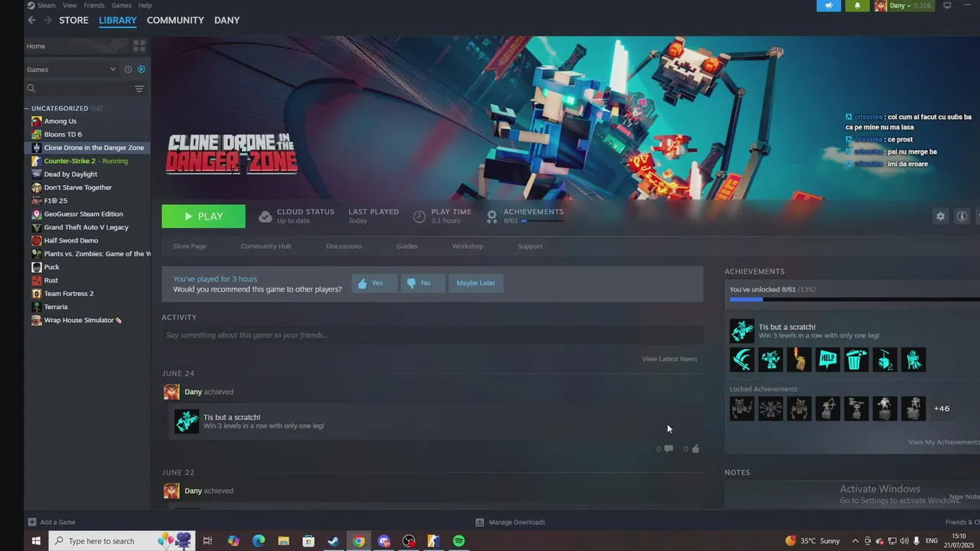This screenshot has width=980, height=551.
Task: Open the green notifications bell
Action: (857, 5)
